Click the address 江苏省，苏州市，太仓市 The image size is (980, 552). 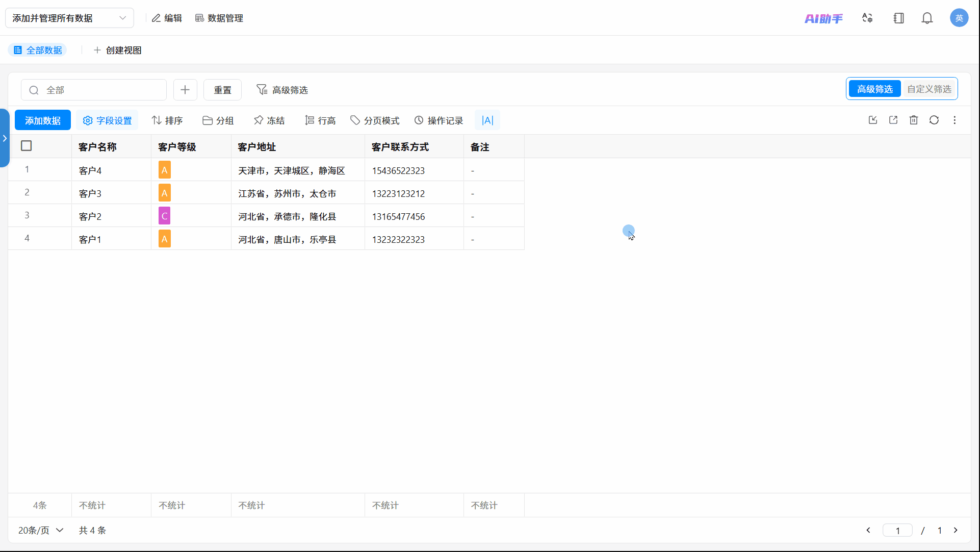point(287,193)
